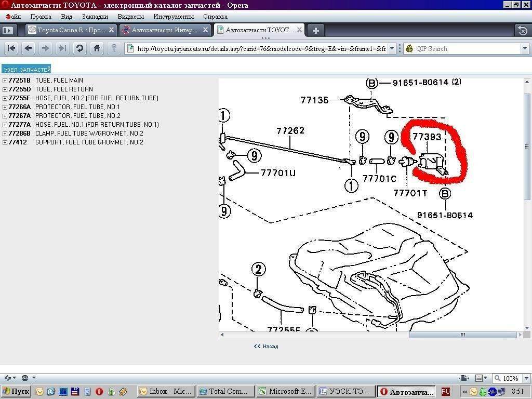The width and height of the screenshot is (532, 399).
Task: Go to the Home page icon
Action: point(97,48)
